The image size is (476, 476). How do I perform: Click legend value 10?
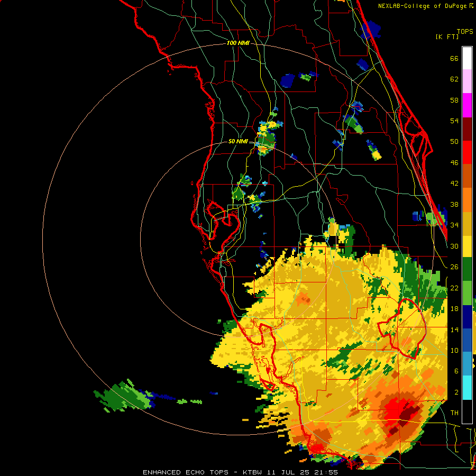(454, 350)
